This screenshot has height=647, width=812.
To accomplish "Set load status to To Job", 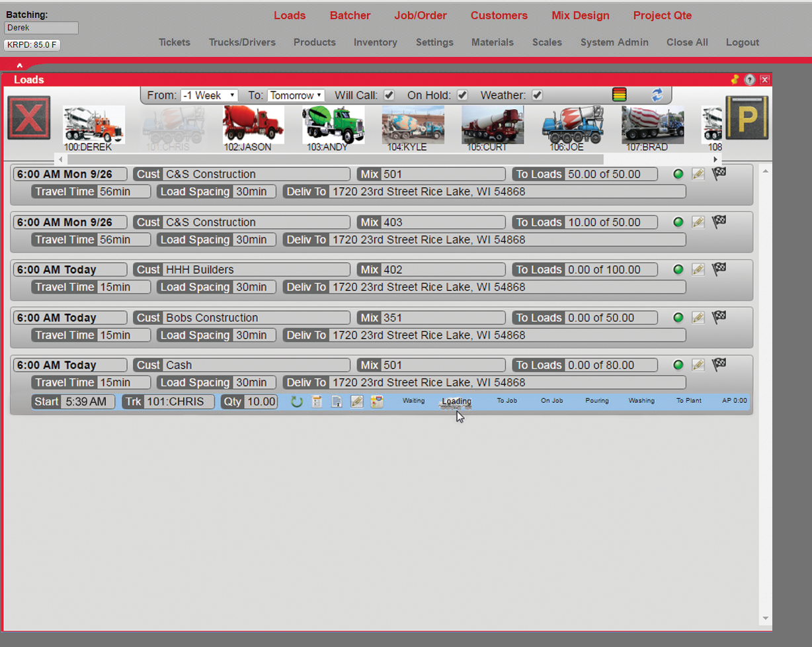I will pyautogui.click(x=507, y=401).
